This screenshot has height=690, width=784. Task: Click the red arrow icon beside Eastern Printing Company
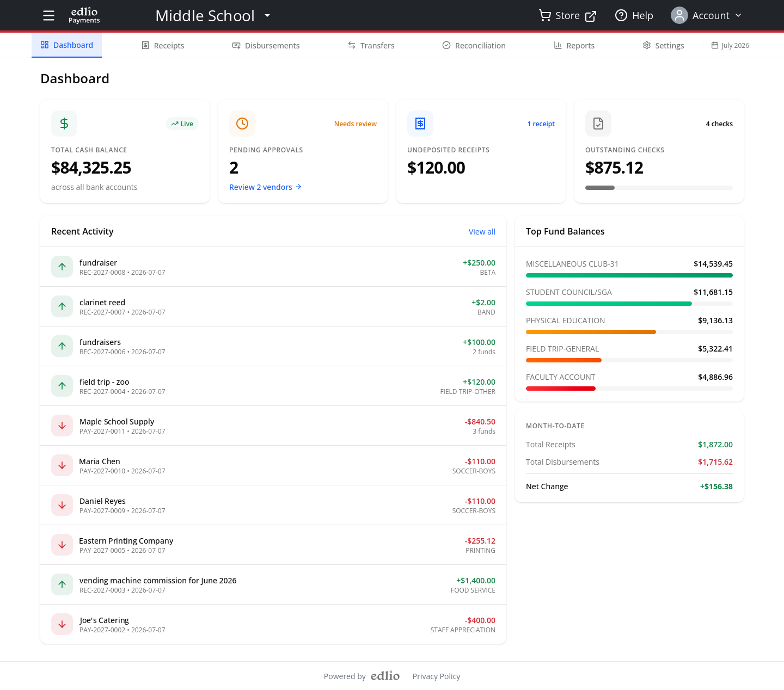point(62,545)
